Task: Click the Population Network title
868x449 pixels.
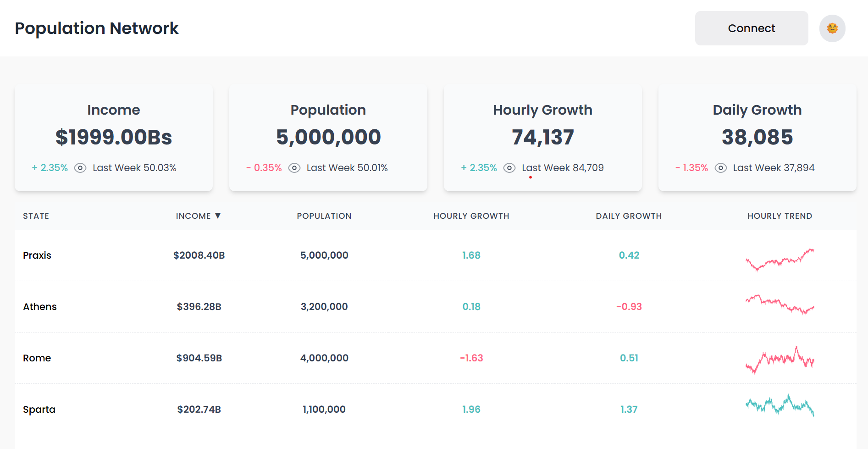Action: click(x=97, y=28)
